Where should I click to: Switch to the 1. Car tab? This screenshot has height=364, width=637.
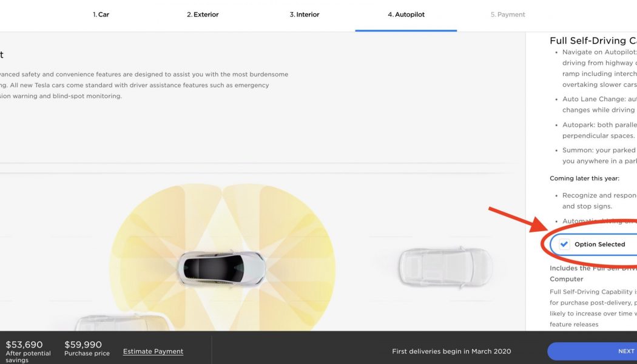click(100, 14)
